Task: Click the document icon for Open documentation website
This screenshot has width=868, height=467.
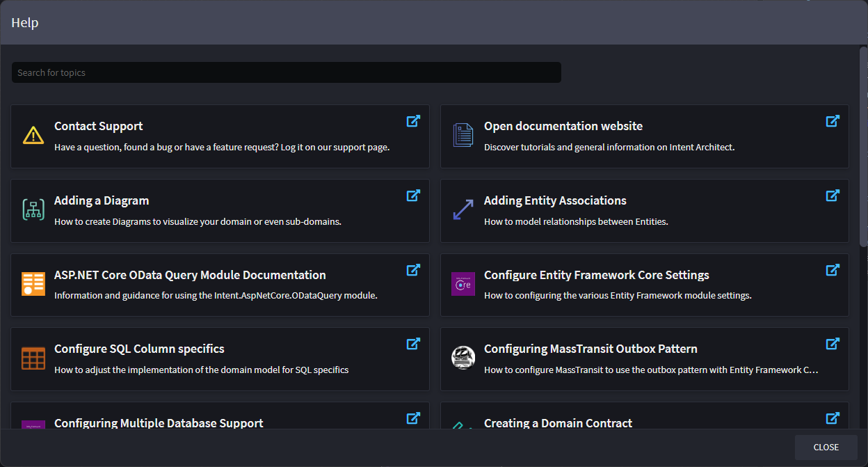Action: click(x=463, y=135)
